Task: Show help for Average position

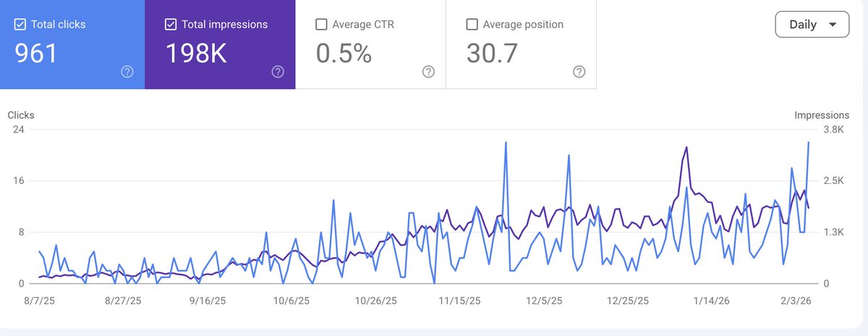Action: pyautogui.click(x=579, y=72)
